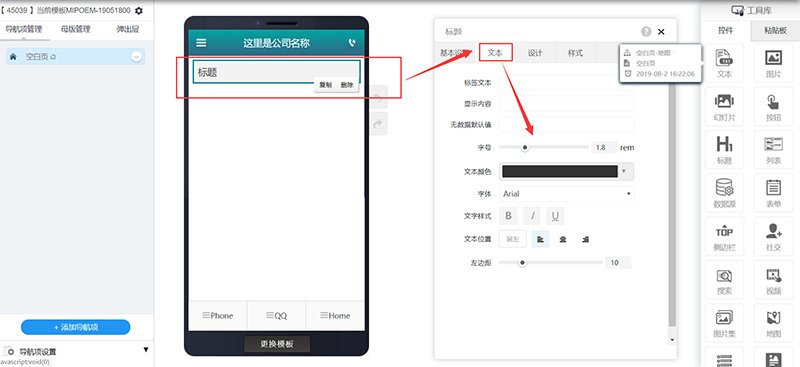The height and width of the screenshot is (367, 800).
Task: Click the left margin value field 10
Action: [618, 263]
